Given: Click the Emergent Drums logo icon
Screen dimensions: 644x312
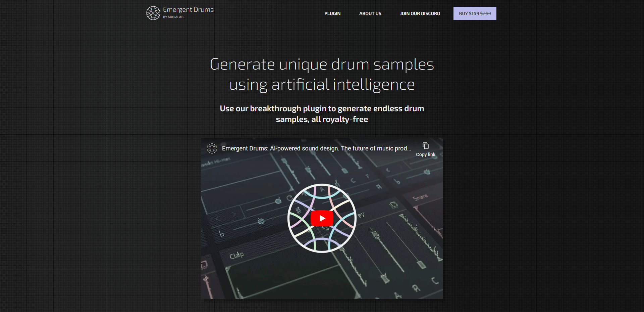Looking at the screenshot, I should (153, 13).
